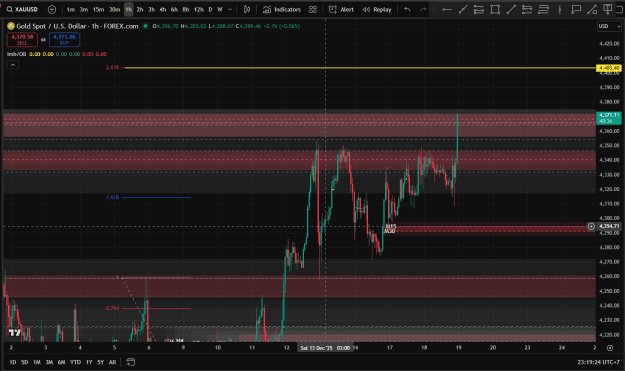Collapse the indicator legend chevron
The height and width of the screenshot is (371, 625).
(13, 65)
